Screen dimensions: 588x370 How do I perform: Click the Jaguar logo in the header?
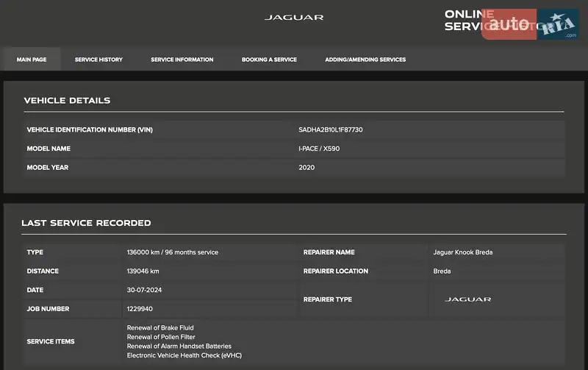[293, 18]
